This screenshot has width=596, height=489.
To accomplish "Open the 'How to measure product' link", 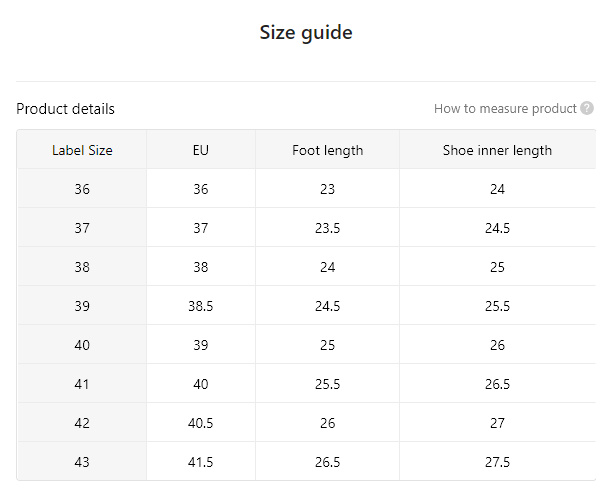I will pos(505,109).
